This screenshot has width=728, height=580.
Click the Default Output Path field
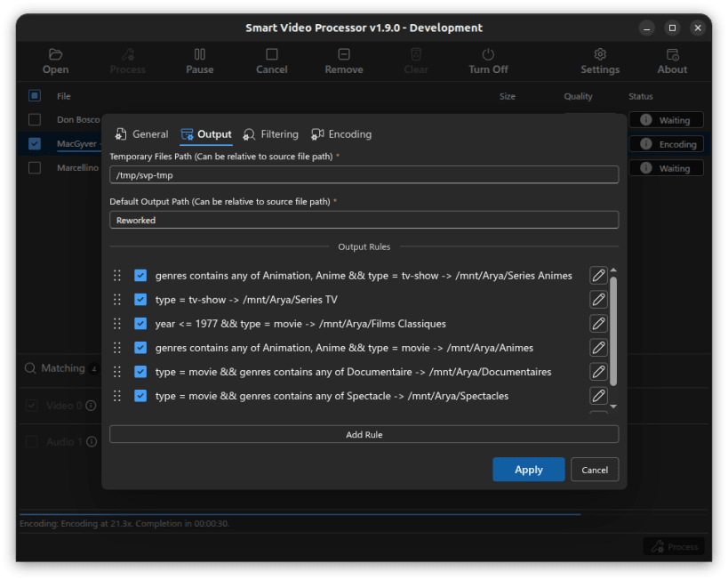point(364,221)
